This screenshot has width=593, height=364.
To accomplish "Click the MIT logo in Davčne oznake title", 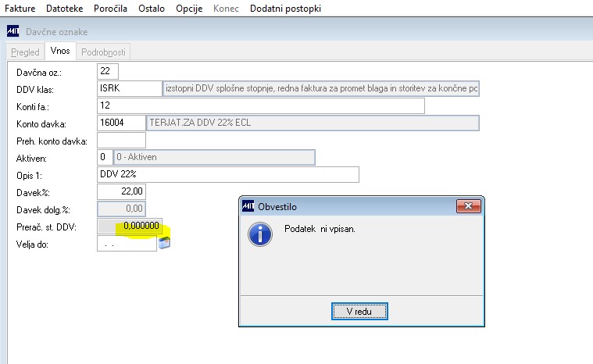I will pyautogui.click(x=13, y=31).
